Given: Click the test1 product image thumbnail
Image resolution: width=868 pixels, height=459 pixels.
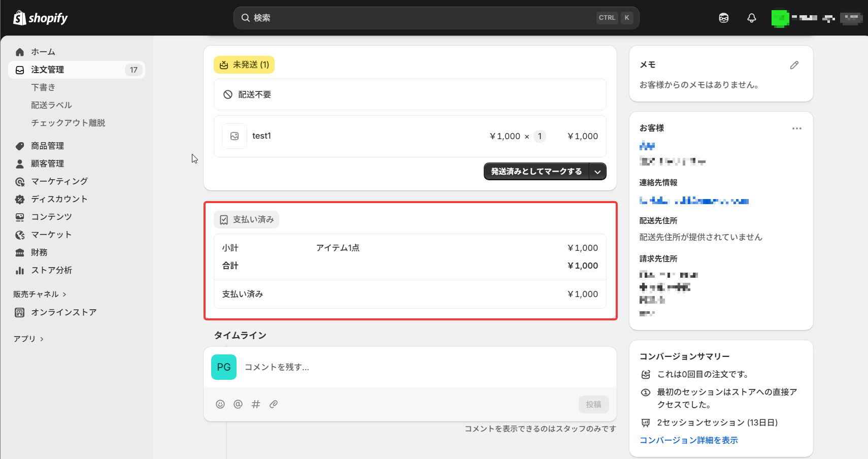Looking at the screenshot, I should (x=235, y=136).
